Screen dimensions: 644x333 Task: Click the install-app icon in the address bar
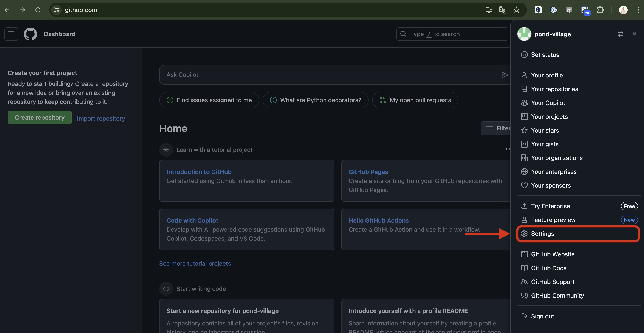click(489, 10)
